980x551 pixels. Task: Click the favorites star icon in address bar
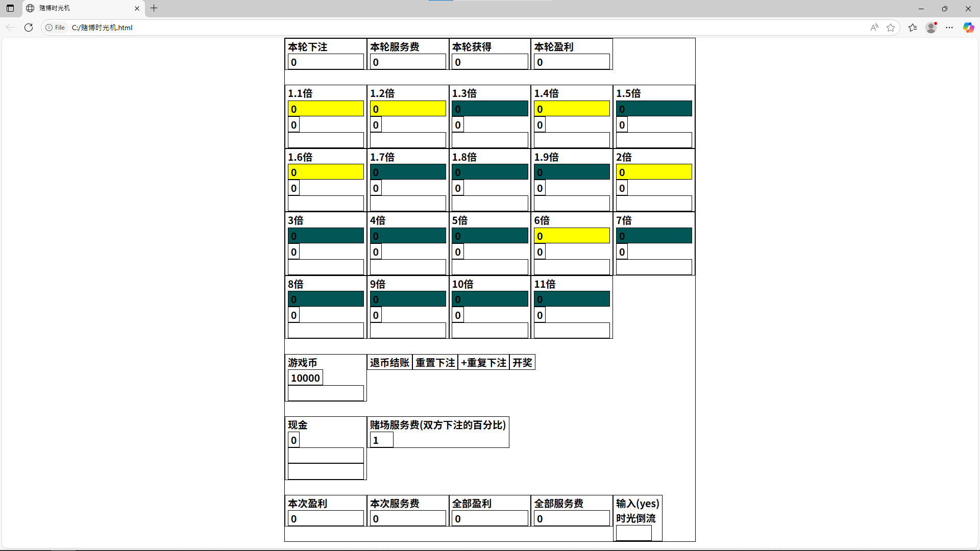[x=891, y=28]
